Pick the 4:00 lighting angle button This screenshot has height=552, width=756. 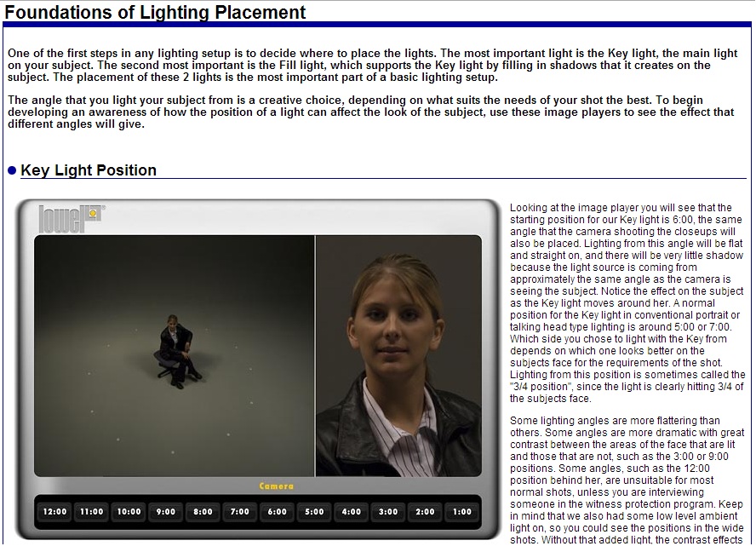(x=352, y=512)
